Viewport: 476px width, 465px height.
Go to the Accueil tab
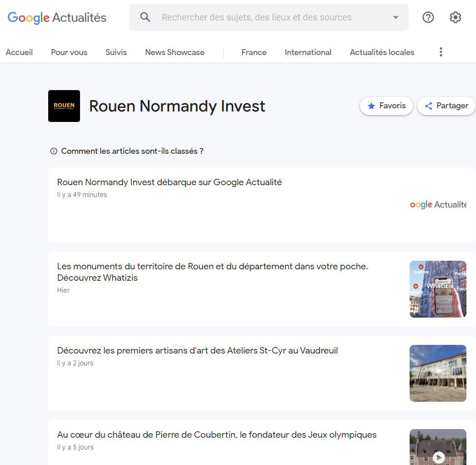point(19,52)
